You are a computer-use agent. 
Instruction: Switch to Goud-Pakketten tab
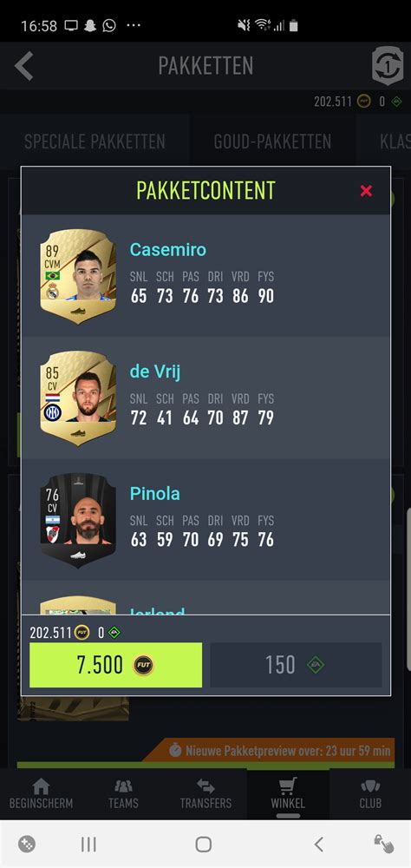tap(273, 141)
